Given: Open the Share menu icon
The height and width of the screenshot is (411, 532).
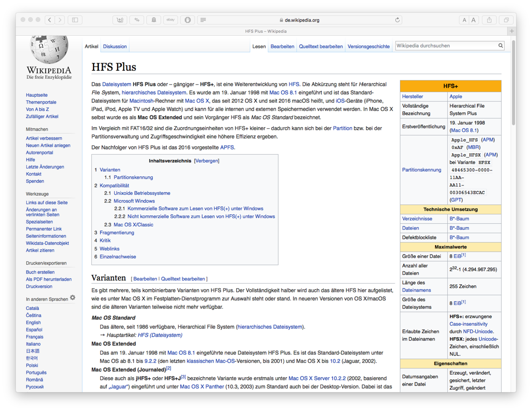Looking at the screenshot, I should click(x=489, y=20).
